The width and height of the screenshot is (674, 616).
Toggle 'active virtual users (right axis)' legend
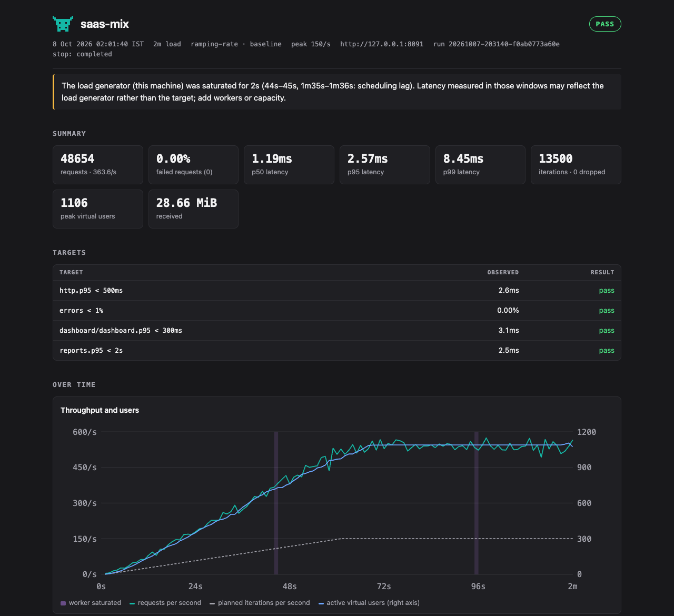click(x=369, y=603)
